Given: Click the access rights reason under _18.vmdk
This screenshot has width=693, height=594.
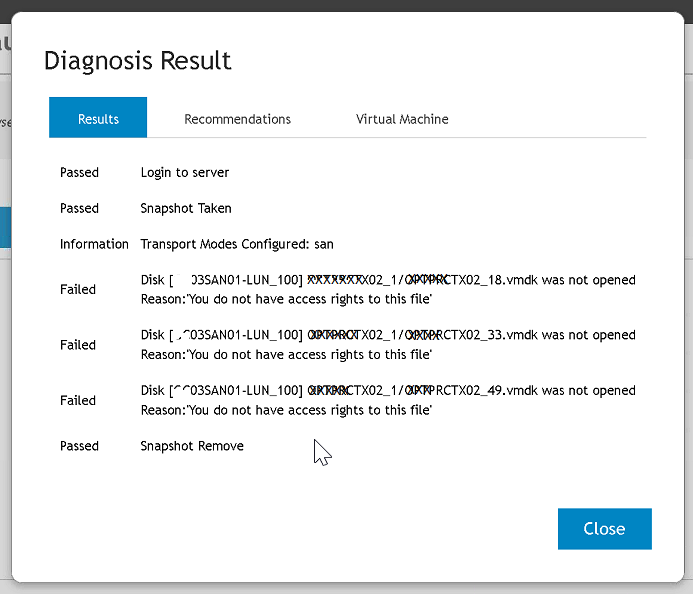Looking at the screenshot, I should pos(286,299).
